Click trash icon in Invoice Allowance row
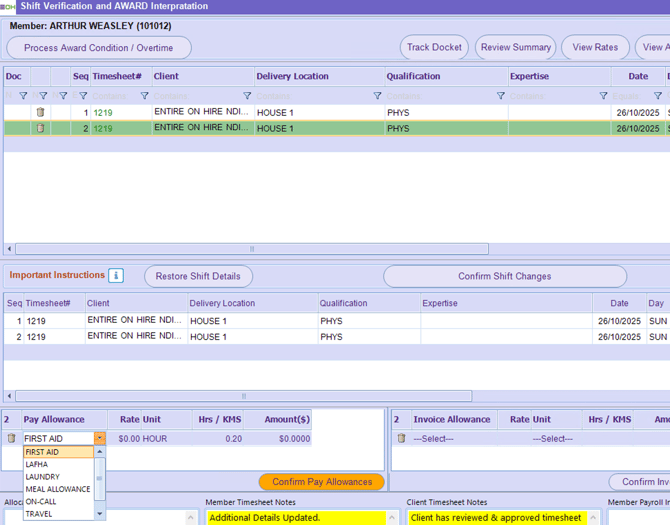The width and height of the screenshot is (670, 525). (x=402, y=438)
